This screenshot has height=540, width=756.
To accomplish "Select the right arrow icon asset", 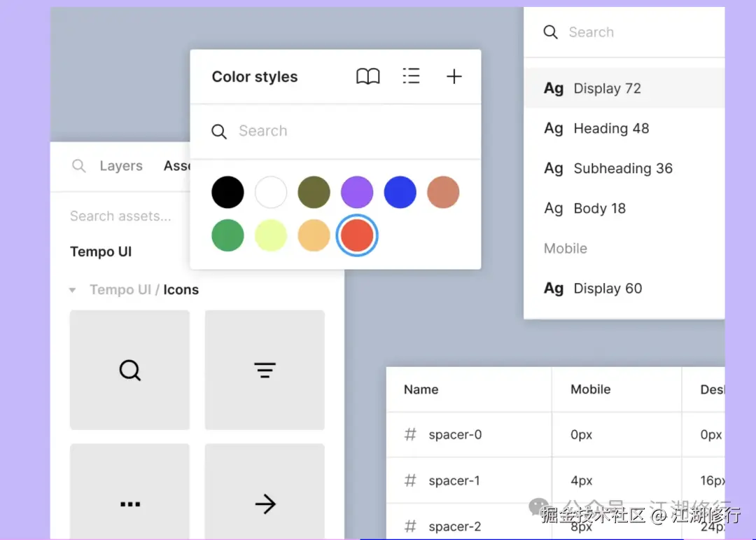I will click(265, 491).
